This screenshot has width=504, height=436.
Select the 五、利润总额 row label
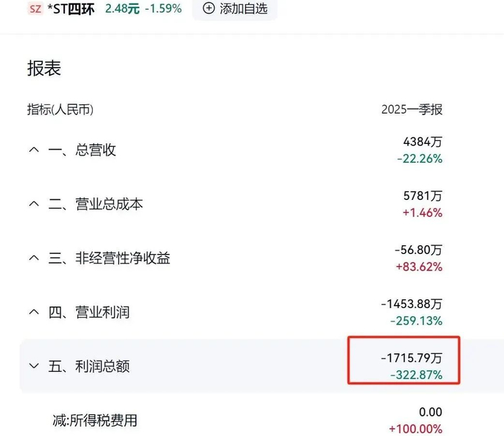pyautogui.click(x=89, y=366)
